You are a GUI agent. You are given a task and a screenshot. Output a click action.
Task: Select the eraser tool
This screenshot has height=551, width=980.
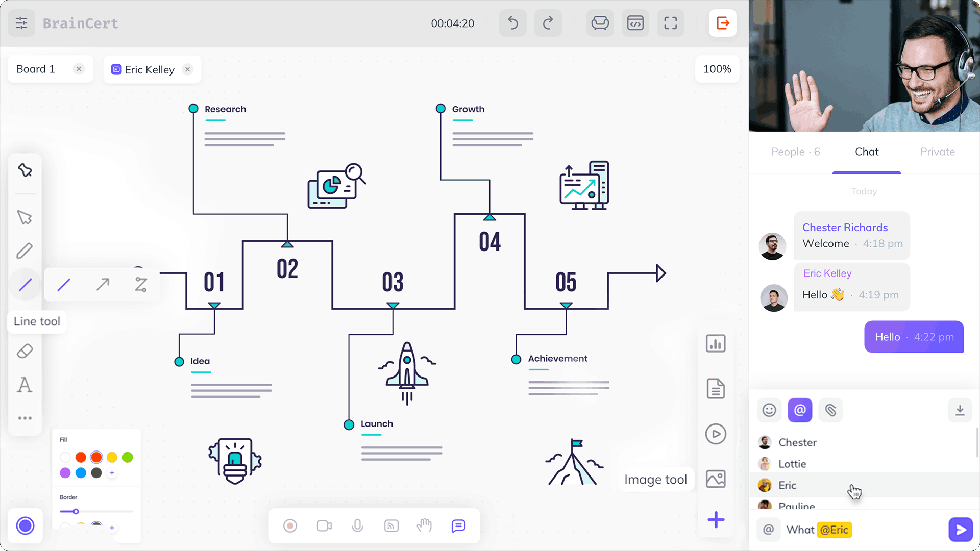click(24, 351)
